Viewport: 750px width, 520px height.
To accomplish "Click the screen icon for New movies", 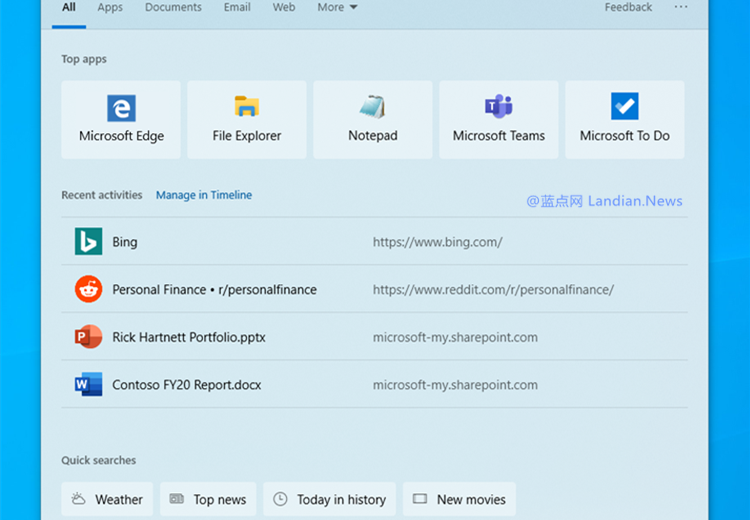I will coord(420,499).
